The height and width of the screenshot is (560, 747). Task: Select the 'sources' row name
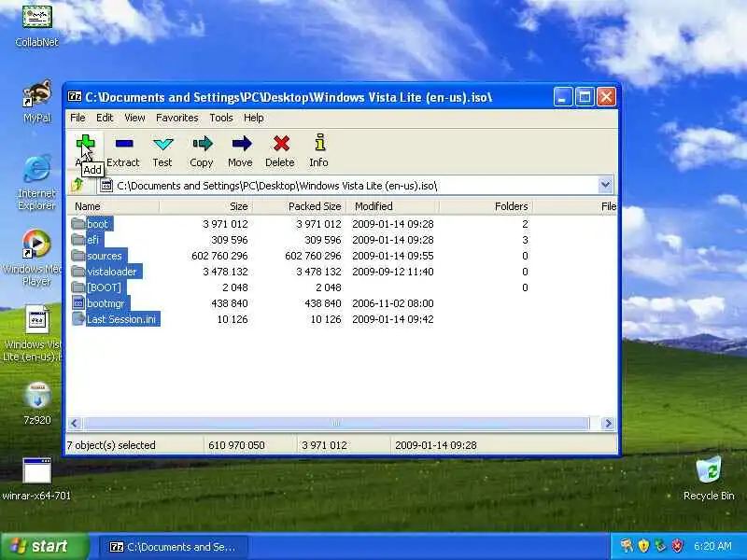pyautogui.click(x=105, y=256)
